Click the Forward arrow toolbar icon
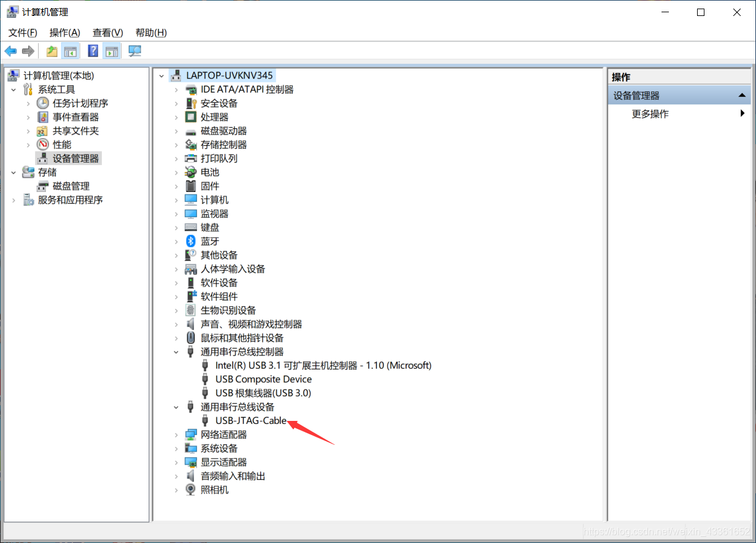This screenshot has width=756, height=543. click(28, 51)
